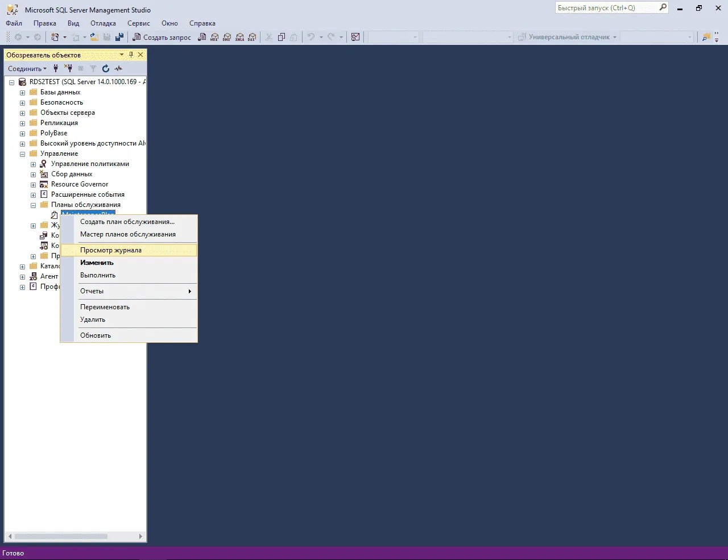Open the Сервис menu in the menu bar
Viewport: 728px width, 560px height.
click(138, 23)
